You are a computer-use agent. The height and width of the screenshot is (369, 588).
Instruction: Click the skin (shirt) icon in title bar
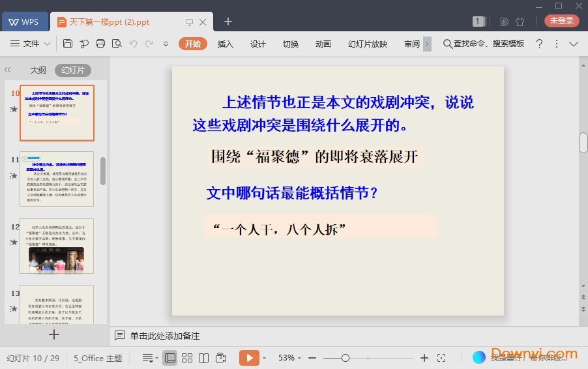tap(520, 22)
